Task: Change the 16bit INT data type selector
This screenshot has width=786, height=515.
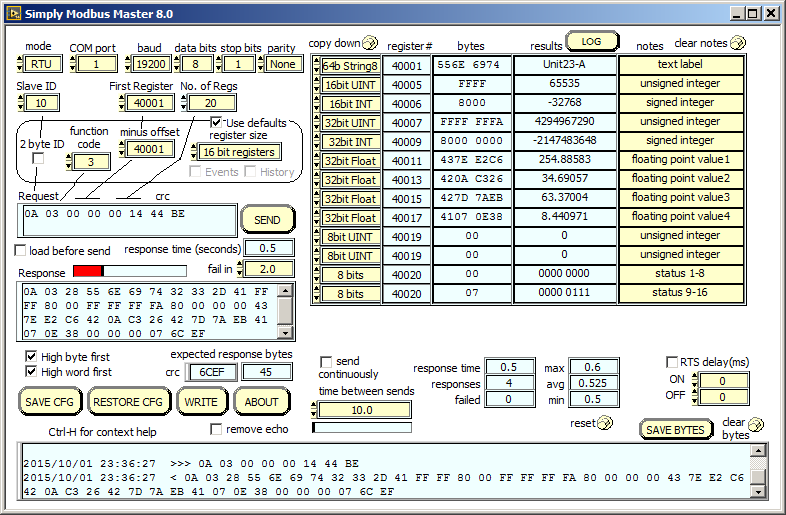Action: point(350,104)
